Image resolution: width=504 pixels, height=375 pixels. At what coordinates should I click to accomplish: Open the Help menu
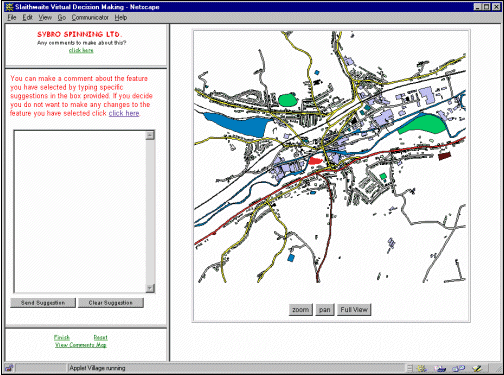(121, 18)
